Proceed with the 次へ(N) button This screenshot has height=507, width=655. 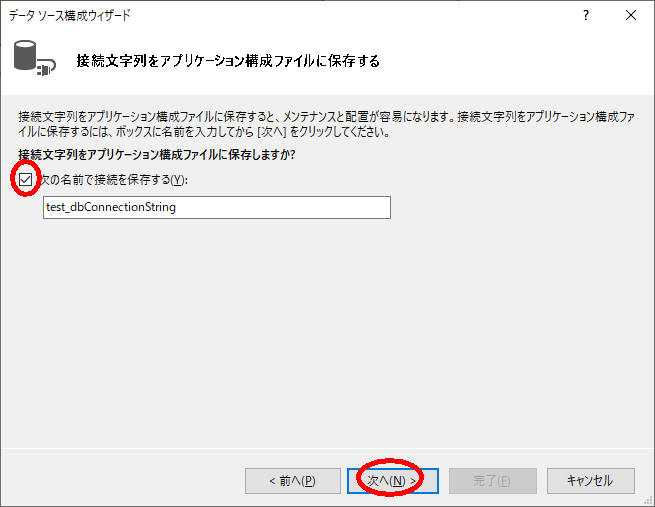pyautogui.click(x=390, y=480)
